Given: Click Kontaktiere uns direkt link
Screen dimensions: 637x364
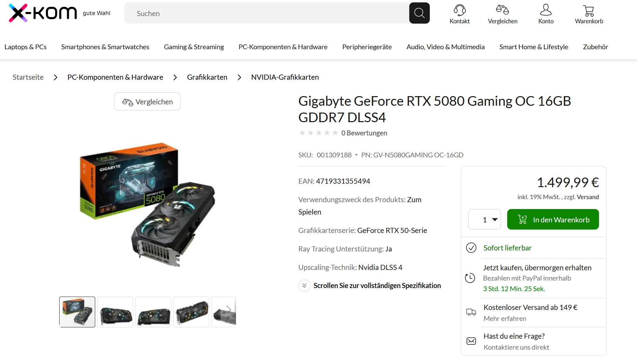Looking at the screenshot, I should pyautogui.click(x=516, y=347).
